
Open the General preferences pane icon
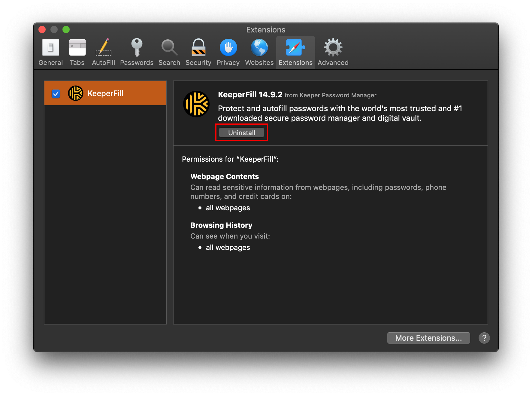pos(50,48)
